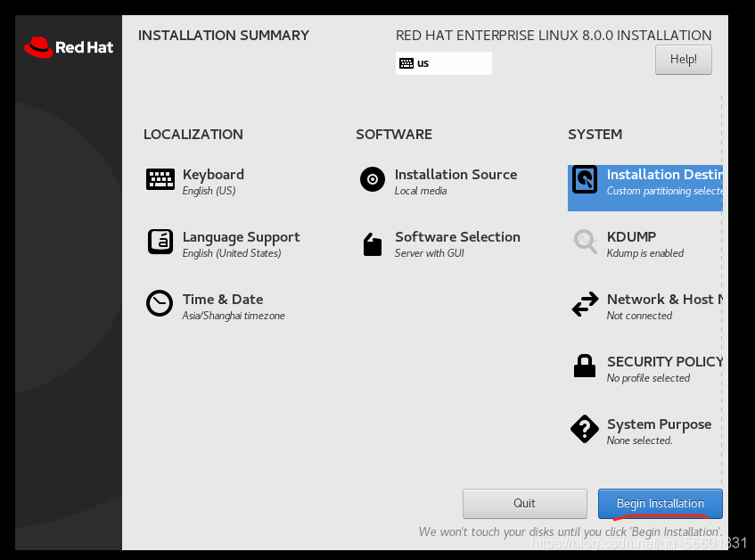Open the Help! button

pos(684,60)
